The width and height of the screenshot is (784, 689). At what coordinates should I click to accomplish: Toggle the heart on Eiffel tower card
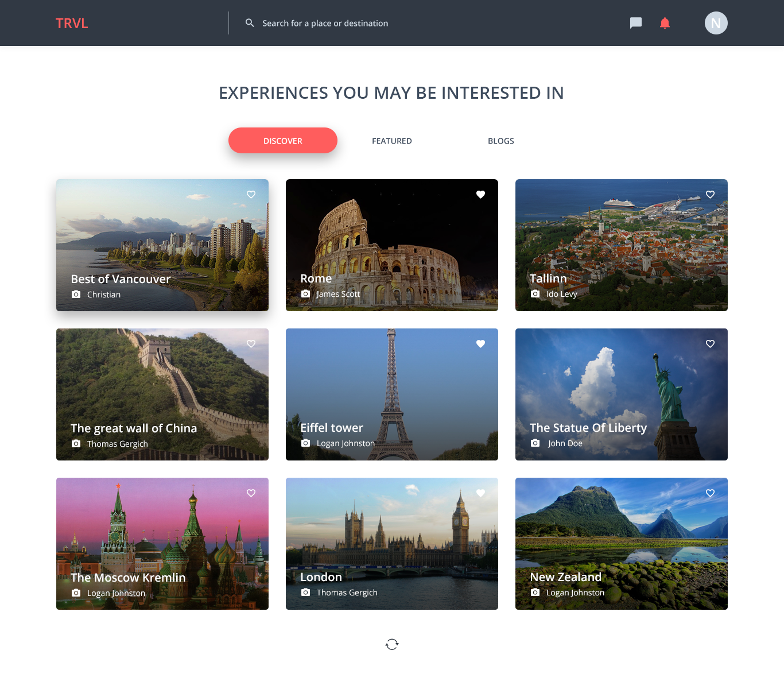click(x=480, y=344)
